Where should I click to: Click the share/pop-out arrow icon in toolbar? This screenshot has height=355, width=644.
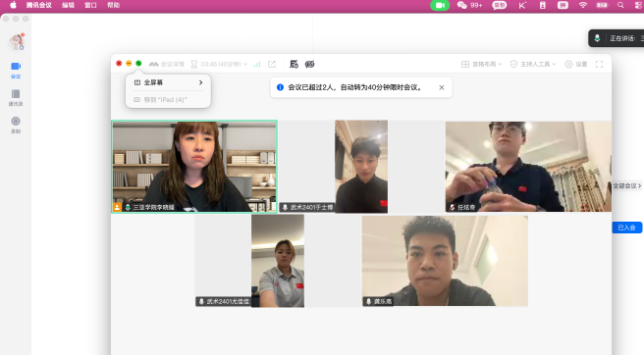coord(272,64)
